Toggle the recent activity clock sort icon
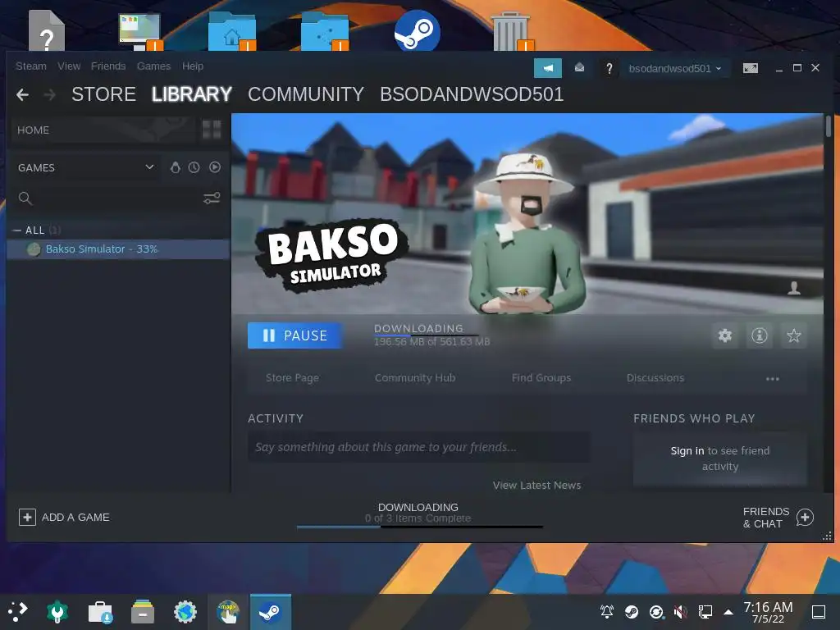Image resolution: width=840 pixels, height=630 pixels. [x=194, y=167]
